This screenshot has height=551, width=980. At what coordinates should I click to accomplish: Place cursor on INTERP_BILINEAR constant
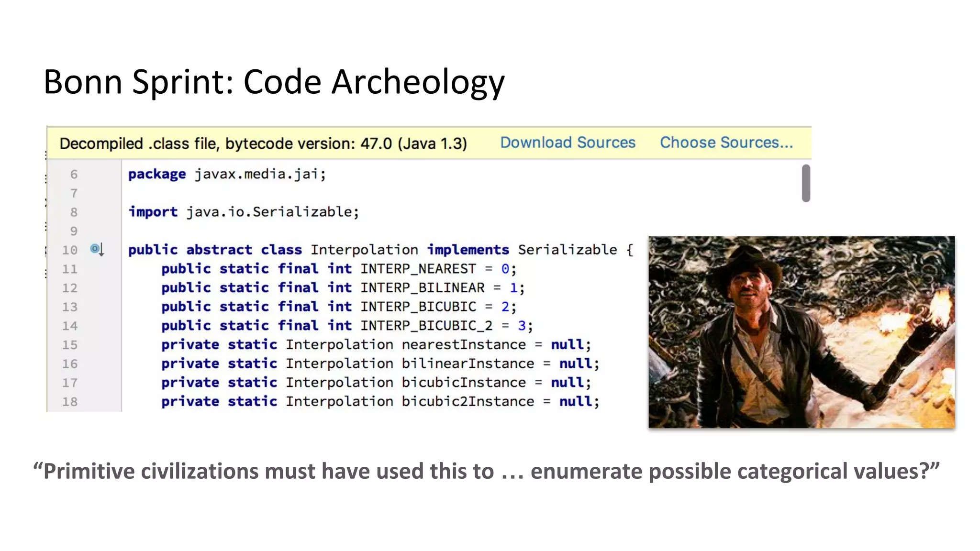point(423,288)
